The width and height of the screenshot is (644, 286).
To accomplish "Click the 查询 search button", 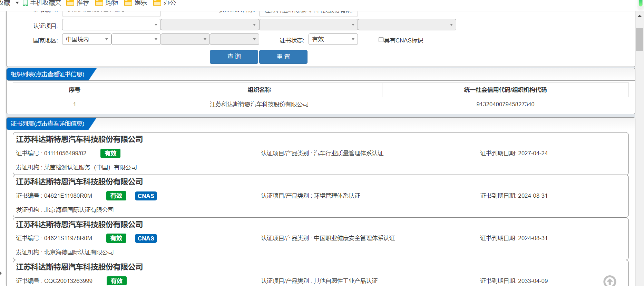I will click(x=234, y=57).
